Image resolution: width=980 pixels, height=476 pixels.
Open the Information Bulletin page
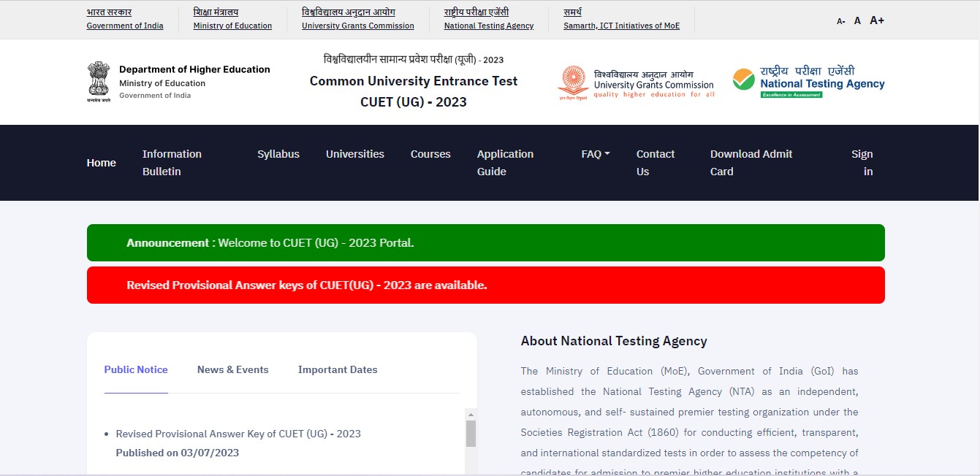[172, 163]
